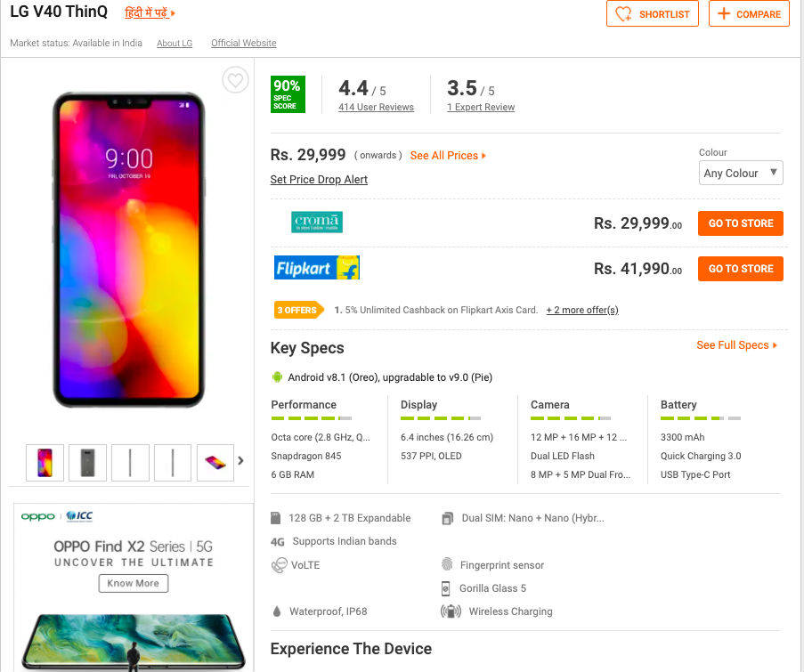Viewport: 804px width, 672px height.
Task: Click the Croma store logo
Action: coord(316,223)
